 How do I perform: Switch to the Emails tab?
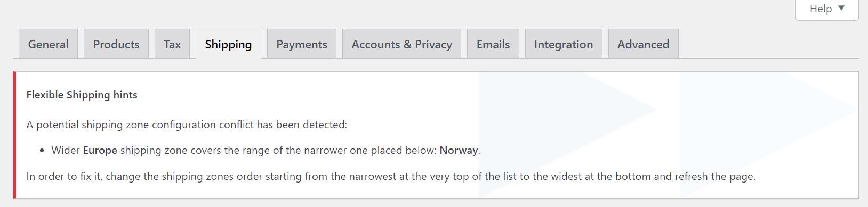click(x=493, y=44)
